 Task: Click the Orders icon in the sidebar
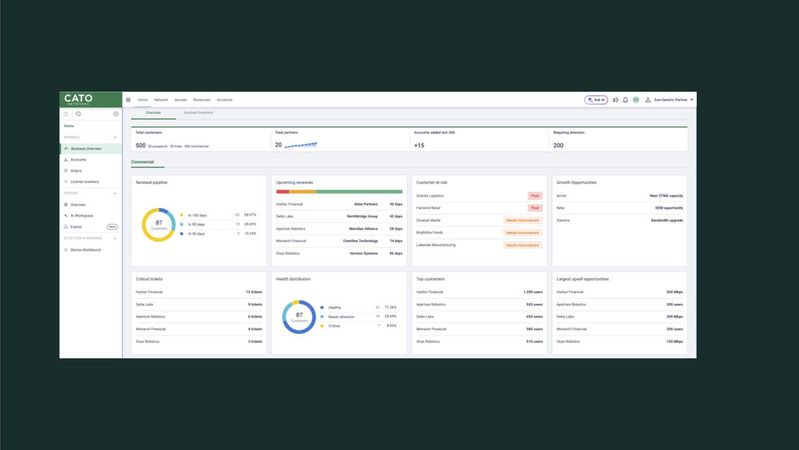pyautogui.click(x=66, y=171)
